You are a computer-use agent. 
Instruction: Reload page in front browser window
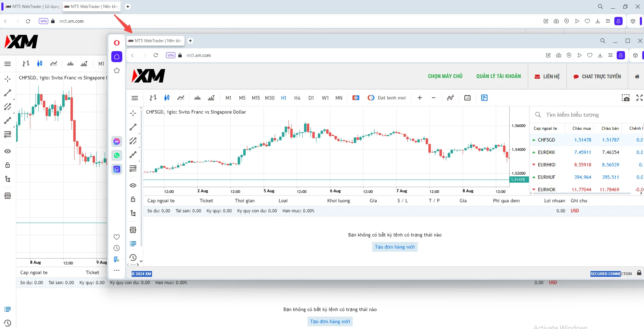click(156, 55)
